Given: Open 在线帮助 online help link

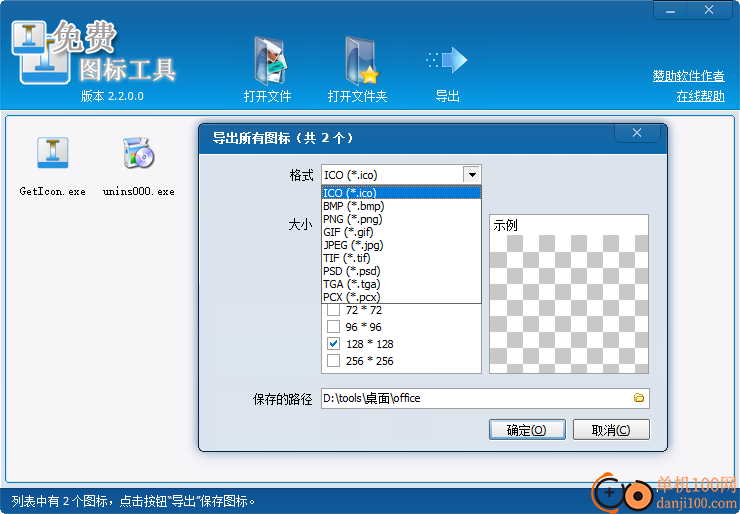Looking at the screenshot, I should (700, 96).
